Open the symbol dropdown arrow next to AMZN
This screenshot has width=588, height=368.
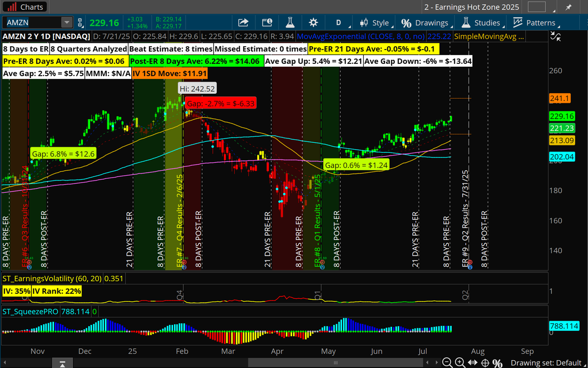[x=66, y=23]
